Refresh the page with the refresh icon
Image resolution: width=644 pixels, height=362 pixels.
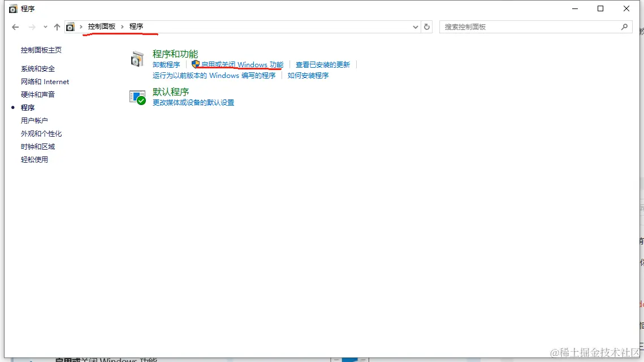(x=427, y=27)
